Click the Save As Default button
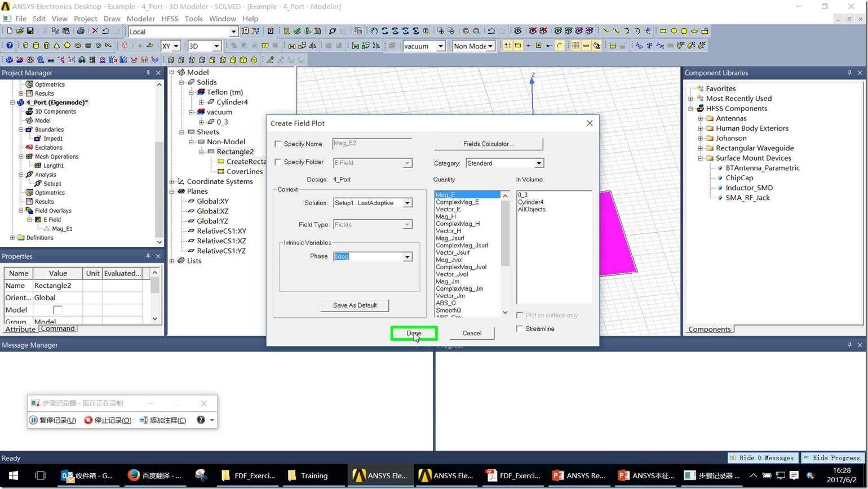The height and width of the screenshot is (489, 868). pos(355,305)
